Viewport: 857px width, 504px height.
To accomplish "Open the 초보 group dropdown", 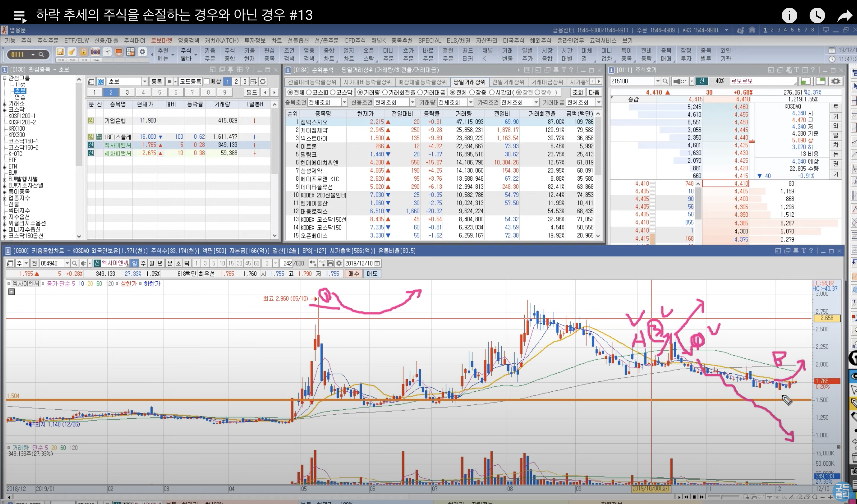I will (145, 82).
